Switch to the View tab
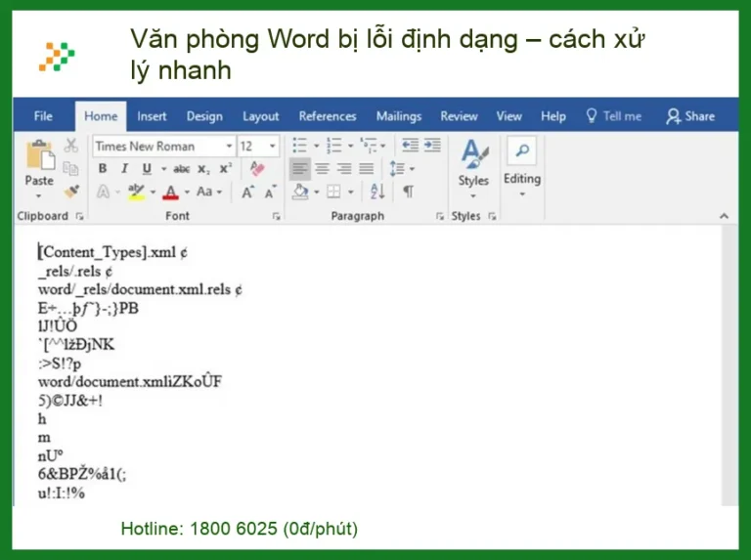Viewport: 751px width, 560px height. pos(508,116)
